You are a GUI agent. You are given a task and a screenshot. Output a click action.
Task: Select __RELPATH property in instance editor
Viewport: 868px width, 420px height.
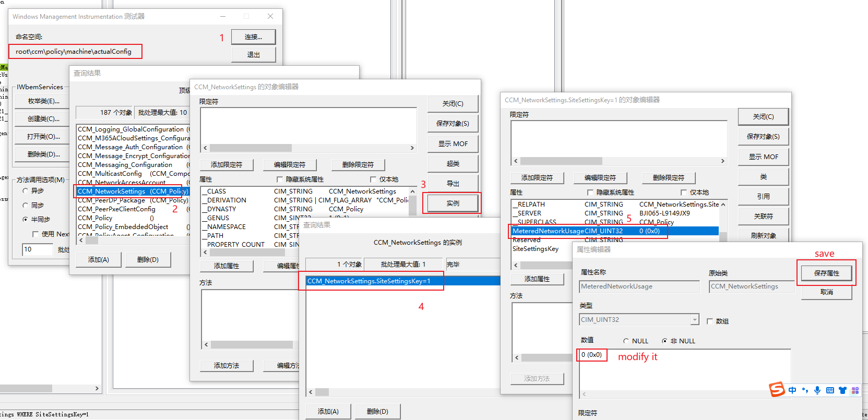coord(615,205)
